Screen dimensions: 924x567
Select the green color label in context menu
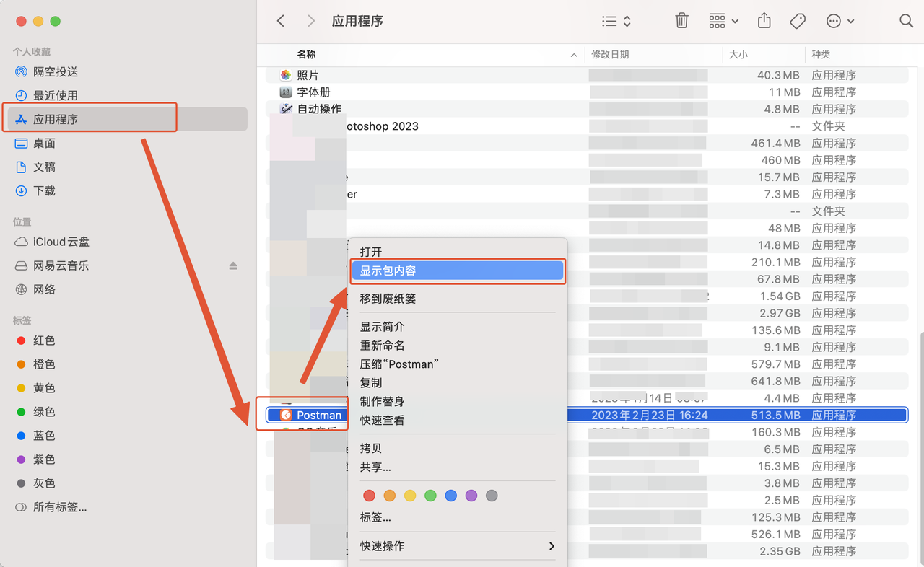430,496
